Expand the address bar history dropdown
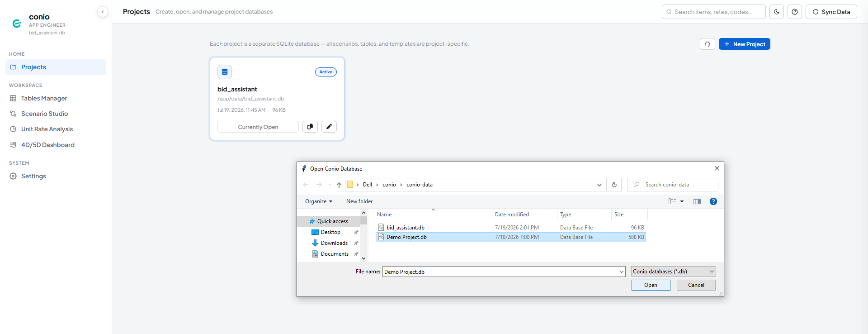 pos(599,185)
